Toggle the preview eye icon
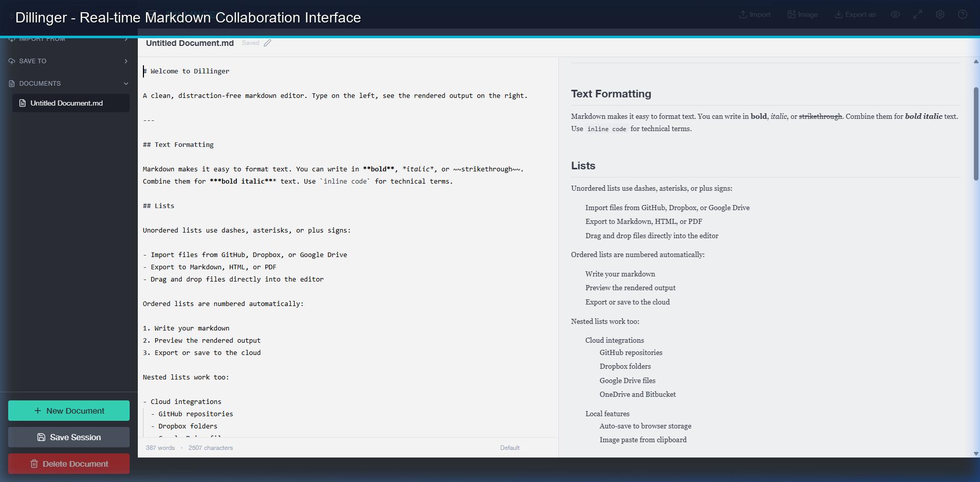Image resolution: width=980 pixels, height=482 pixels. [x=895, y=14]
